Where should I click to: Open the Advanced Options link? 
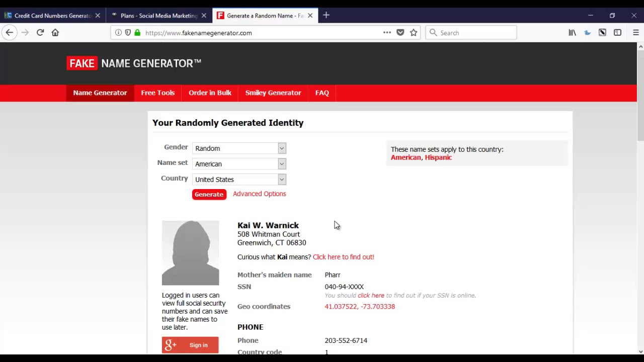(x=260, y=194)
